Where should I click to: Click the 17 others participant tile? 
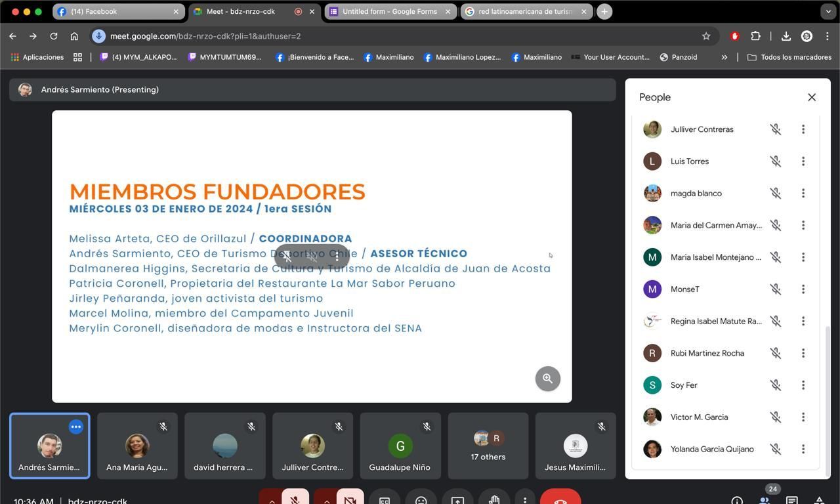(x=488, y=446)
